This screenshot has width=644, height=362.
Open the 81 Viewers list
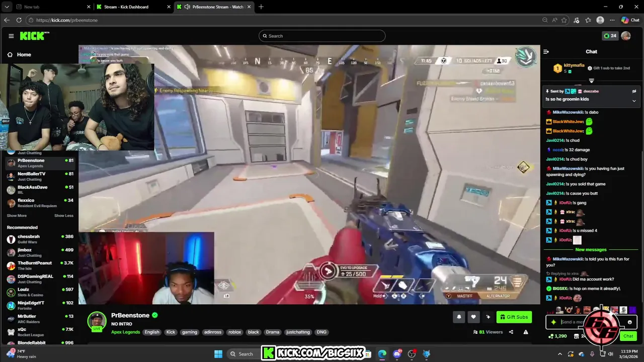(488, 332)
